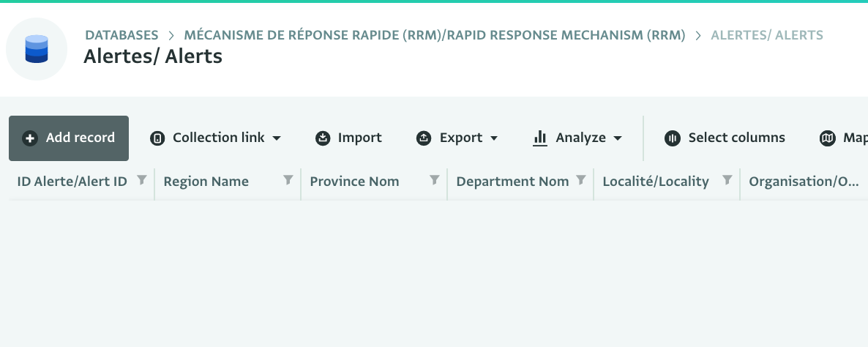Click the Analyze bar chart icon
The width and height of the screenshot is (868, 347).
539,138
